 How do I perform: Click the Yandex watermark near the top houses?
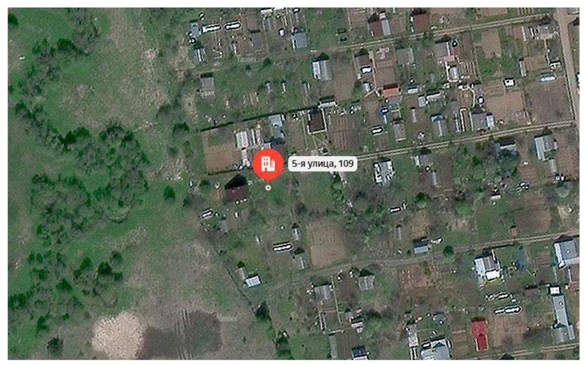pos(247,59)
